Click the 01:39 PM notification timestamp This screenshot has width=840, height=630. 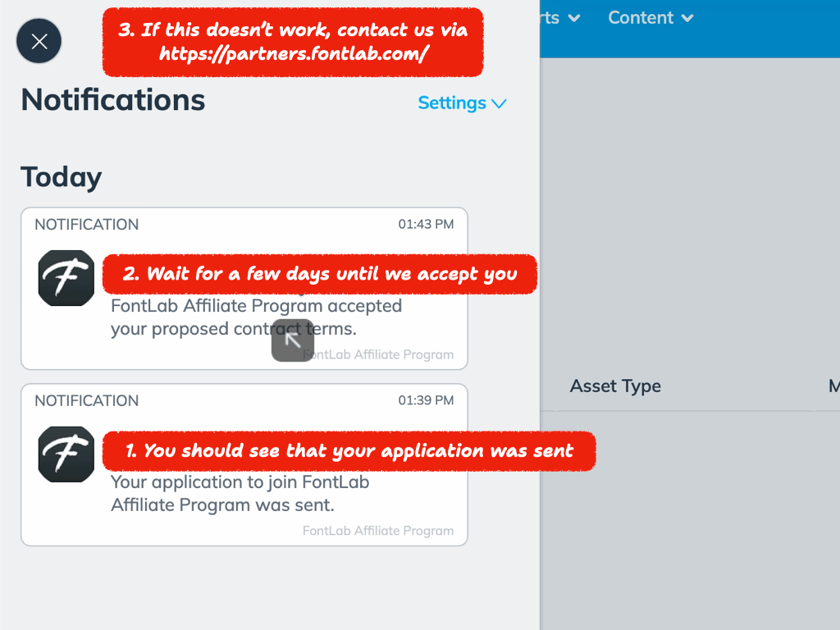coord(426,400)
